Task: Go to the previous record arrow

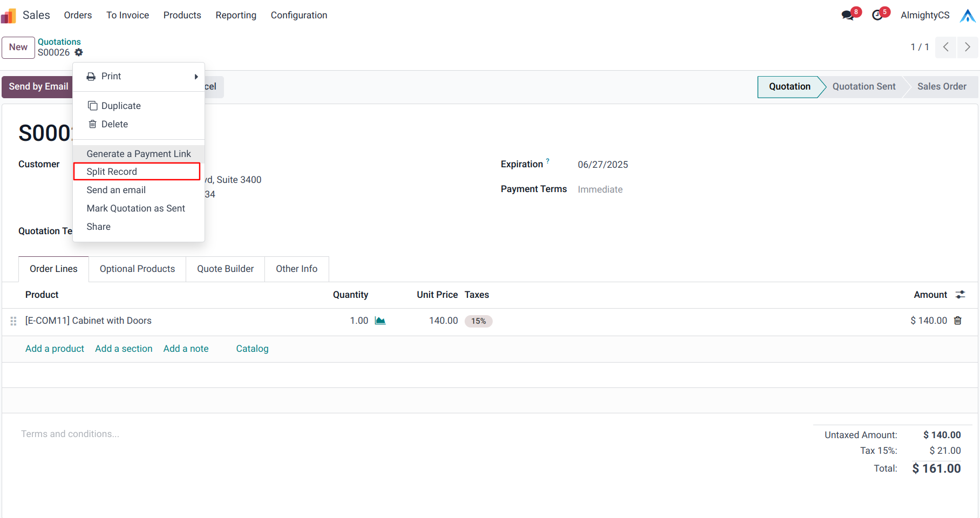Action: (946, 47)
